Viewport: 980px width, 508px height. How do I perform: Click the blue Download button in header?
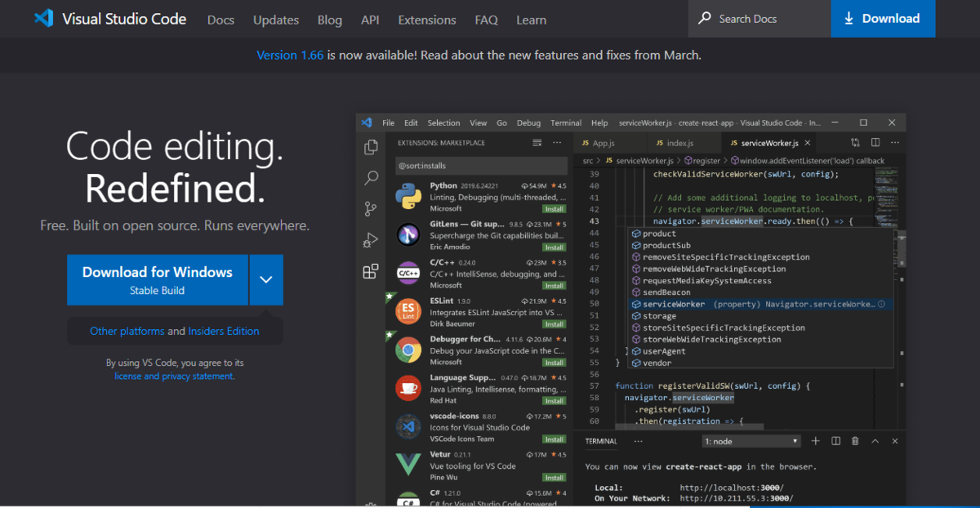(x=883, y=18)
